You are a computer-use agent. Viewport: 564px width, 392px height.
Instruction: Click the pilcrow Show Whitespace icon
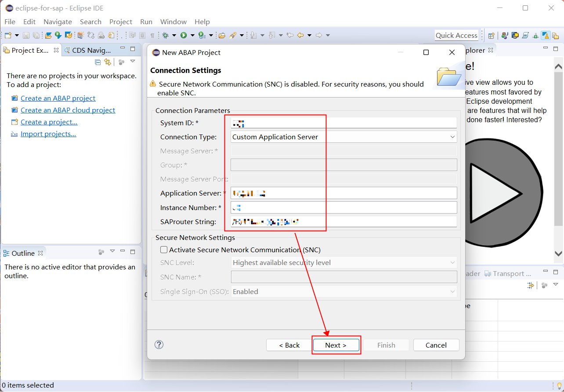152,35
